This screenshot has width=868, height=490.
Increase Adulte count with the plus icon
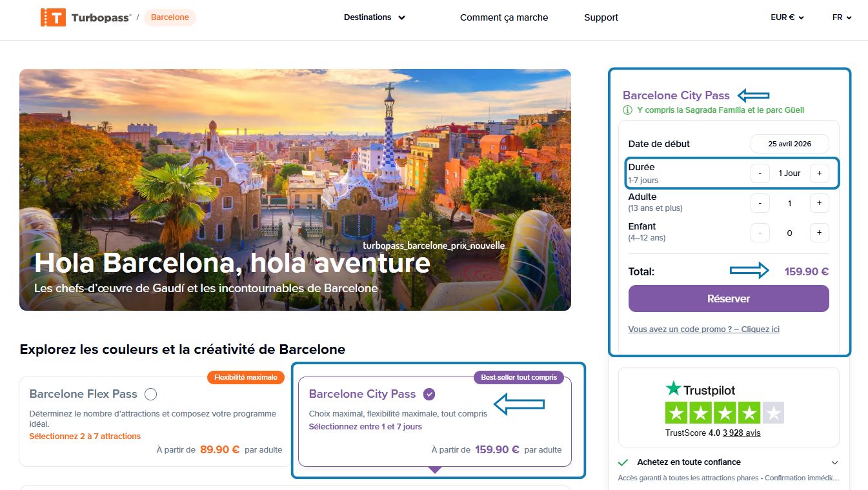point(819,202)
